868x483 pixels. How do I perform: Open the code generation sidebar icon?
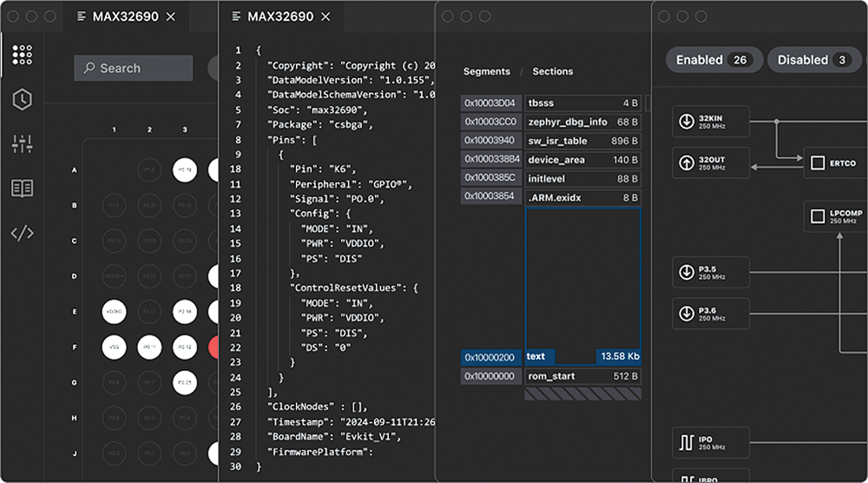pos(23,233)
